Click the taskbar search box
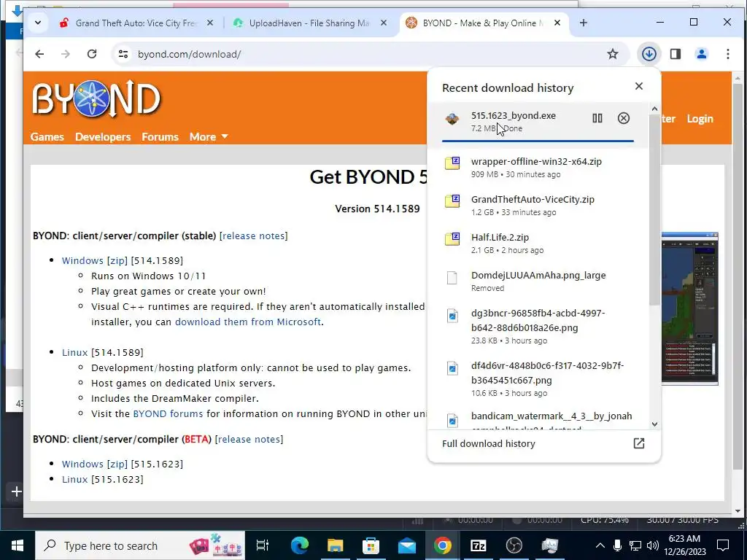 (140, 545)
